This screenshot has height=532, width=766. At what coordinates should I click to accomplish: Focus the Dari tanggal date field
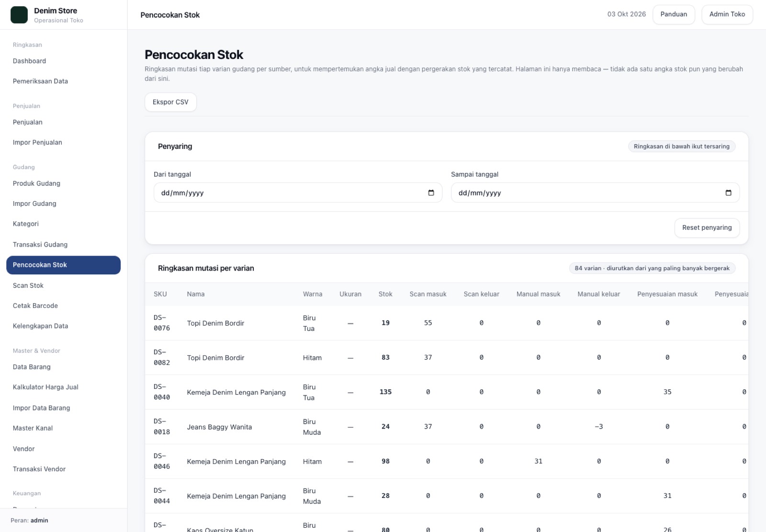pyautogui.click(x=298, y=192)
